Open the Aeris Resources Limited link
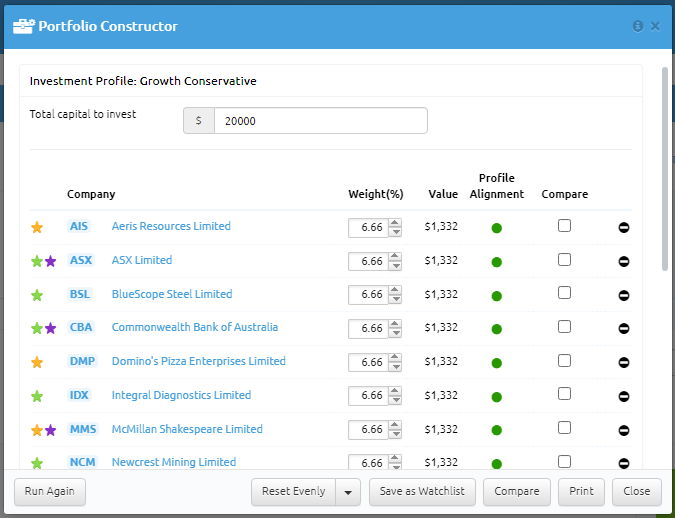The image size is (675, 518). pos(171,226)
